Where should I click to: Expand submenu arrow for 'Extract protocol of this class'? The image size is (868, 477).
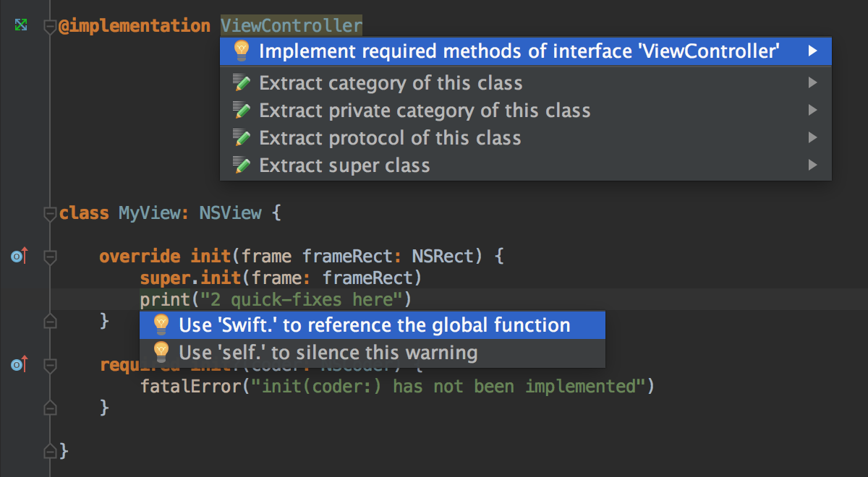(813, 138)
